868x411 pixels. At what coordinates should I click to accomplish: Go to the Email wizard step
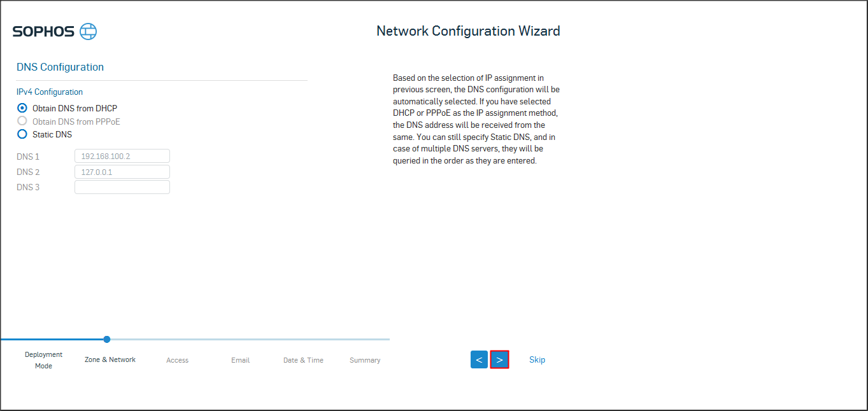tap(240, 360)
